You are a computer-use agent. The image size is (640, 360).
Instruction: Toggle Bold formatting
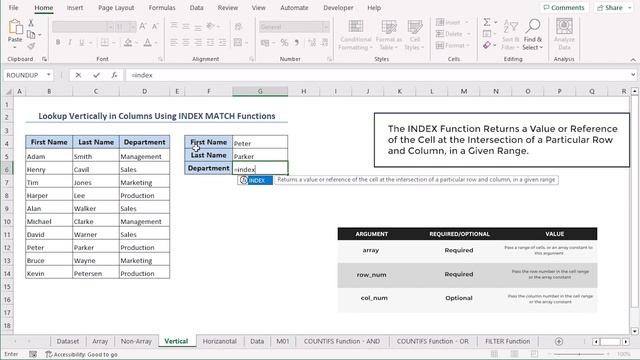tap(58, 42)
